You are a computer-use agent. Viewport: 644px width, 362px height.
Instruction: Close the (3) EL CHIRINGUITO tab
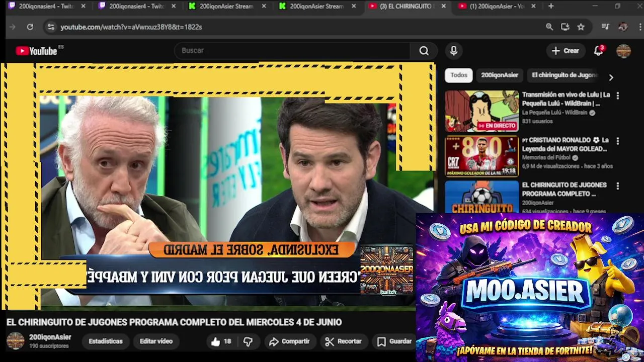(x=443, y=6)
